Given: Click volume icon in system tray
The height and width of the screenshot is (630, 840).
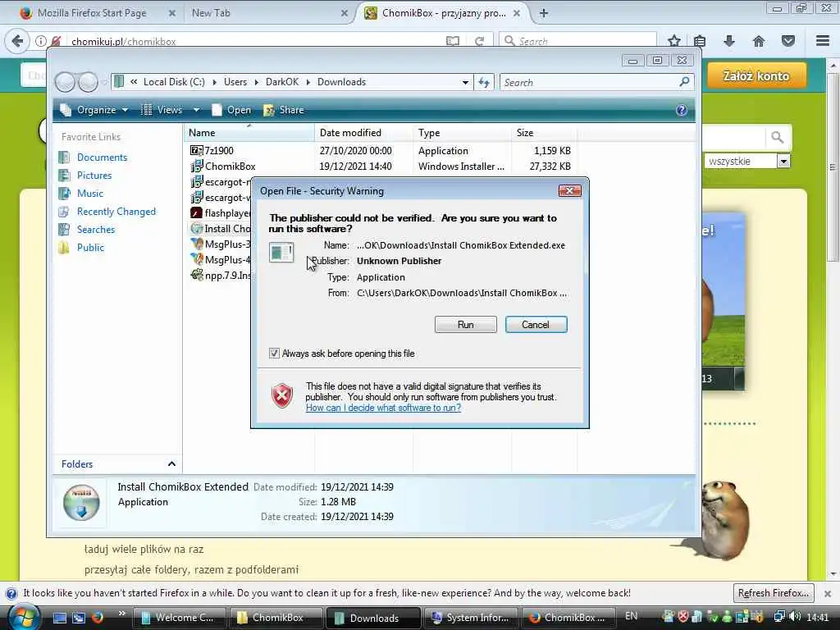Looking at the screenshot, I should 796,617.
